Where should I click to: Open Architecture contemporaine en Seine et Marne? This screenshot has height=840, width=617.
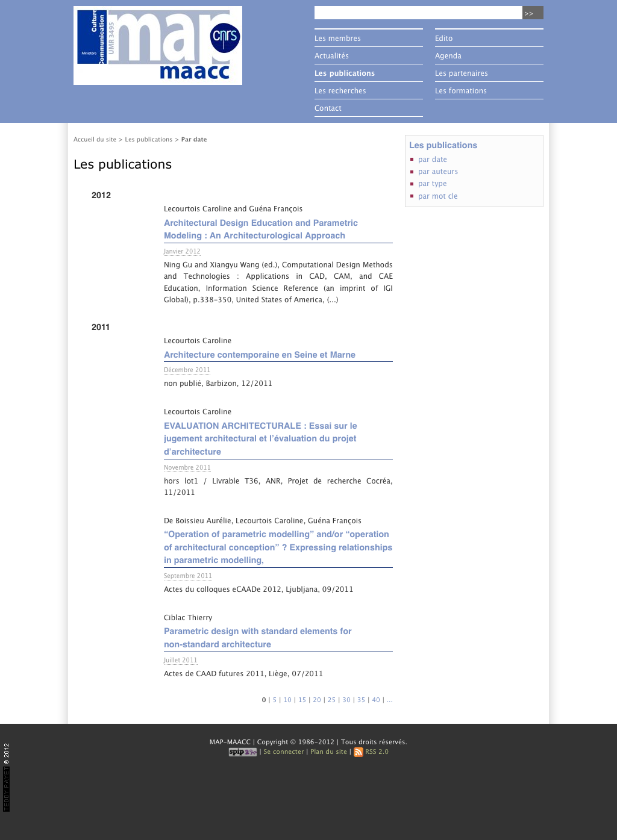[x=259, y=355]
